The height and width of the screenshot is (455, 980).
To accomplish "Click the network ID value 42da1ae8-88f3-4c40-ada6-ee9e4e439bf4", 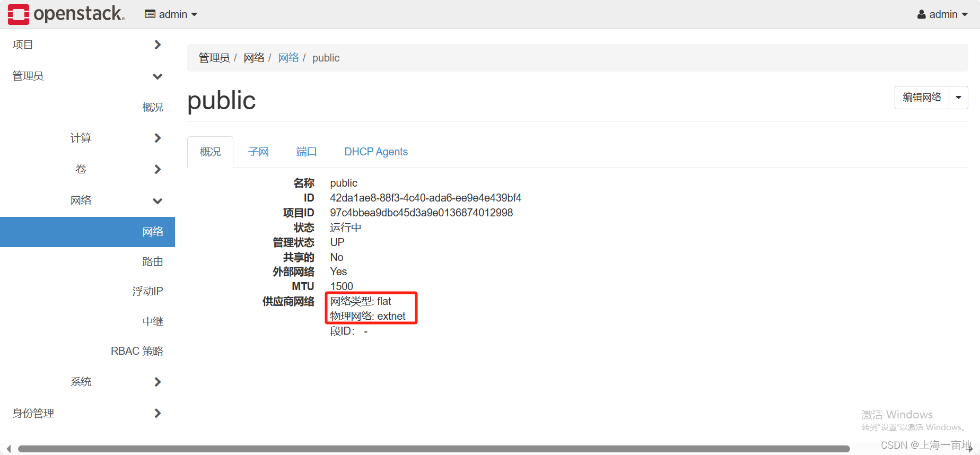I will coord(425,198).
